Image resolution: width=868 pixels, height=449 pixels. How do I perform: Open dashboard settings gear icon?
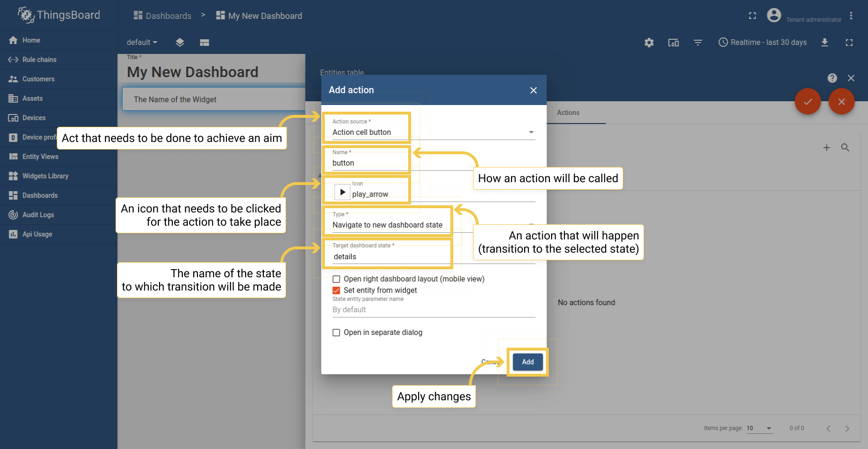649,43
